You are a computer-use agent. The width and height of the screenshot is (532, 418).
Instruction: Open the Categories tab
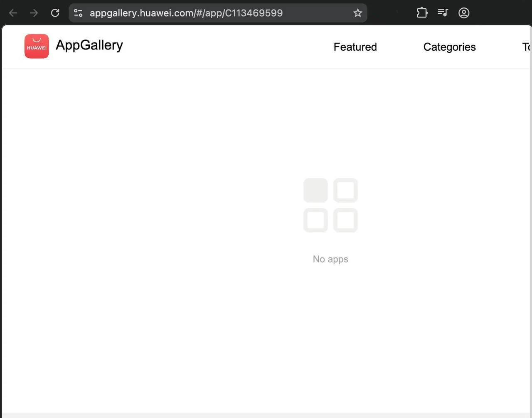(x=450, y=47)
